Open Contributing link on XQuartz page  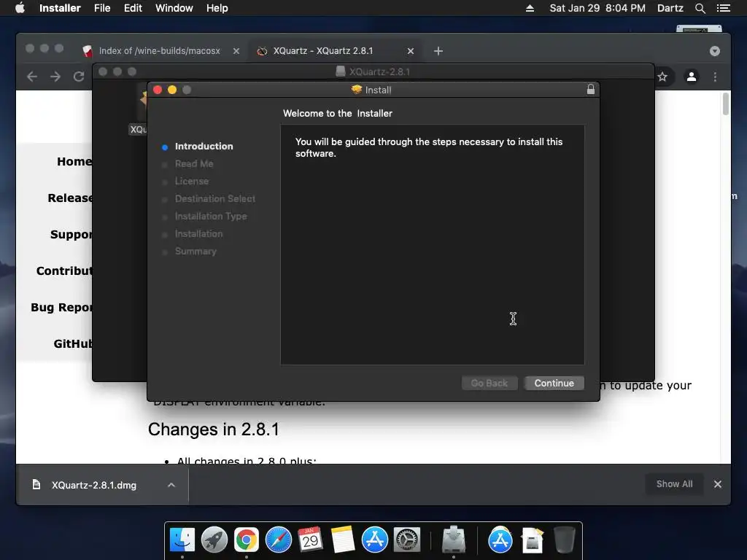tap(64, 271)
